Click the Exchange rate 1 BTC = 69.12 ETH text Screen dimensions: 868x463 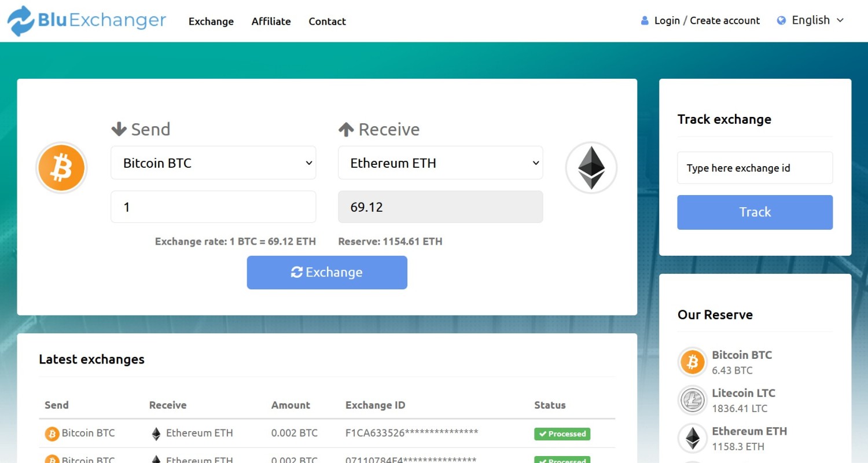(236, 241)
